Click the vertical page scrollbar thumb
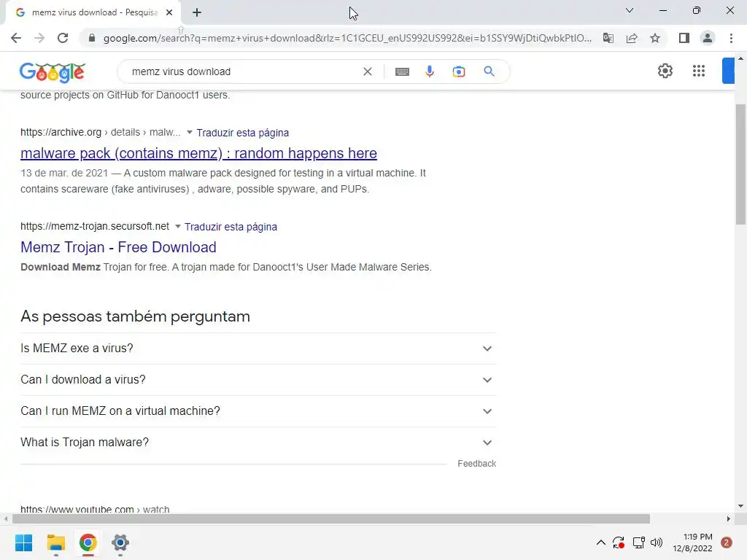The width and height of the screenshot is (747, 560). 740,164
